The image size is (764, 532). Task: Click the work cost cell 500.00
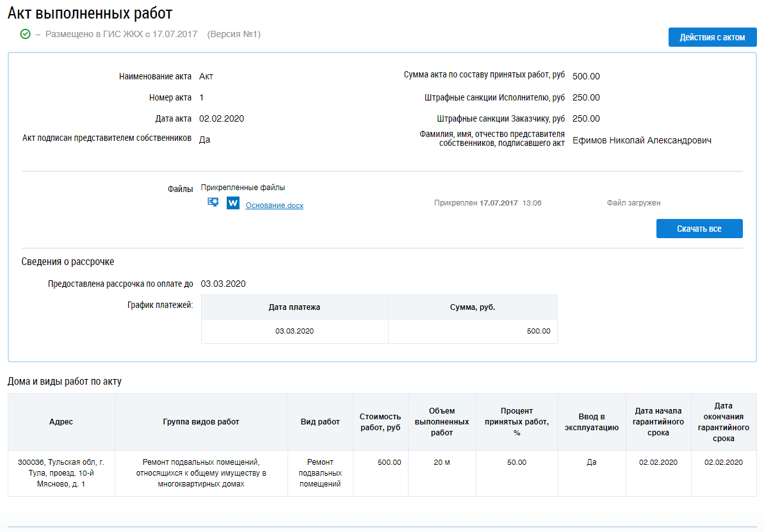pos(380,473)
